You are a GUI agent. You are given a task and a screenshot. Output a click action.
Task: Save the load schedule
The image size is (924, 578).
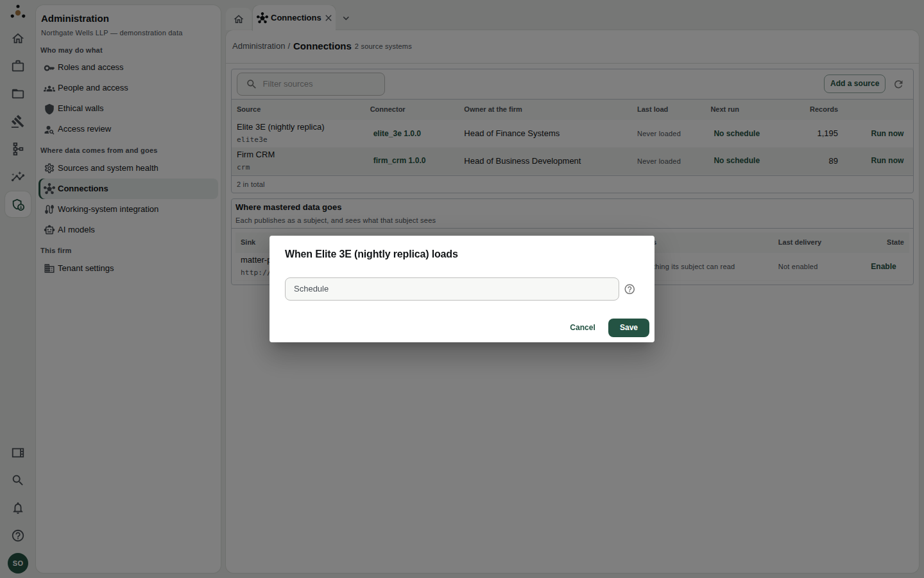point(629,328)
